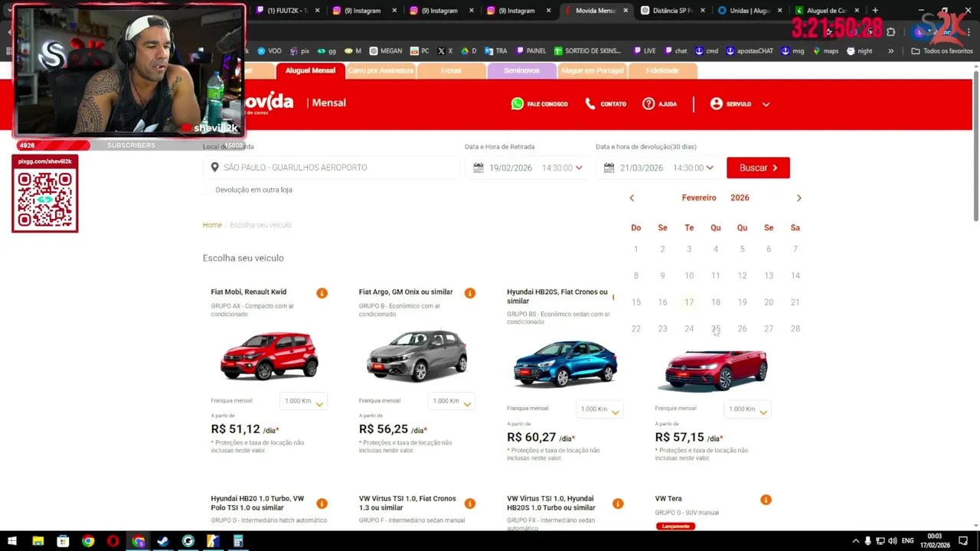Show hidden system tray icons
Image resolution: width=980 pixels, height=551 pixels.
(x=855, y=541)
